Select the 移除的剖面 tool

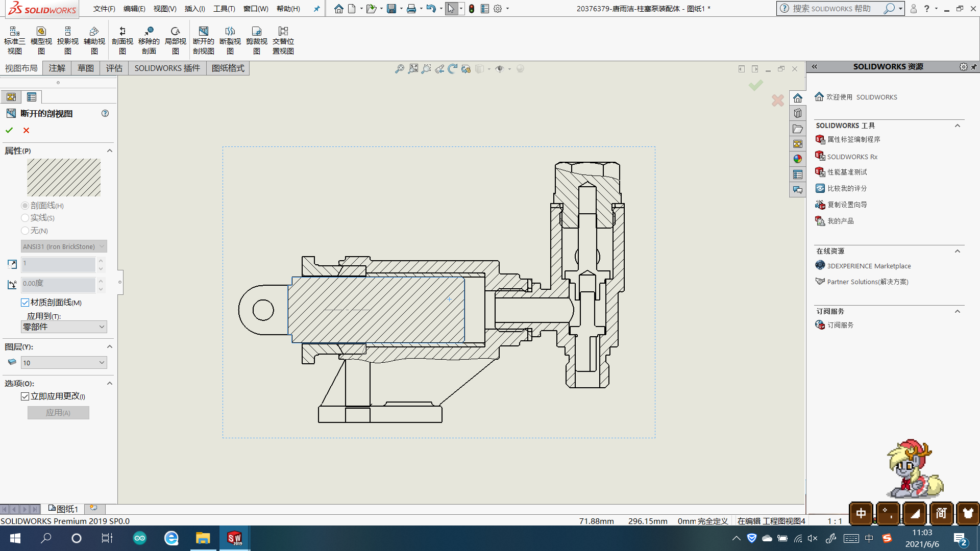click(149, 41)
